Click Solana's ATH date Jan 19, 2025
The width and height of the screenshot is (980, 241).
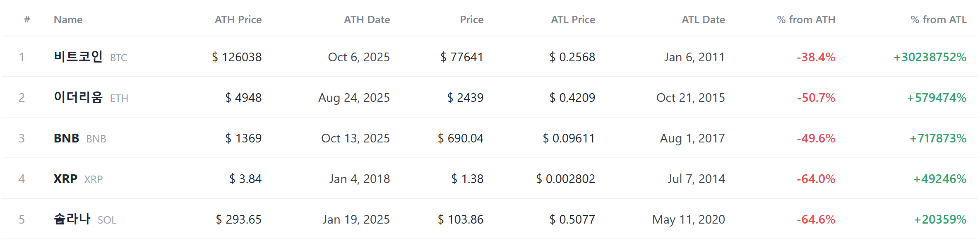click(356, 219)
